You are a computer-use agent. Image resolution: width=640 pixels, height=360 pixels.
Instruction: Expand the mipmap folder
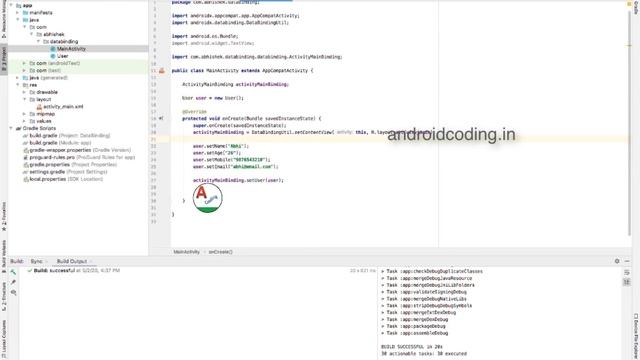pos(24,114)
